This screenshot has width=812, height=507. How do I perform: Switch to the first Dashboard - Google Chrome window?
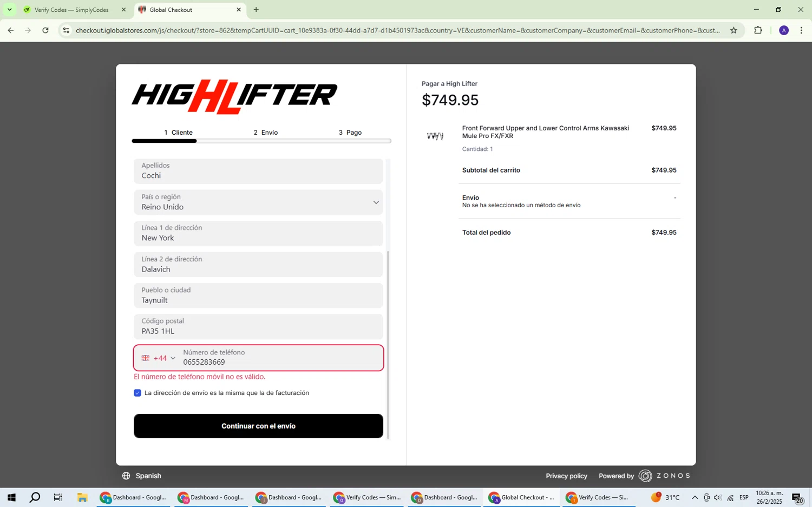tap(133, 498)
